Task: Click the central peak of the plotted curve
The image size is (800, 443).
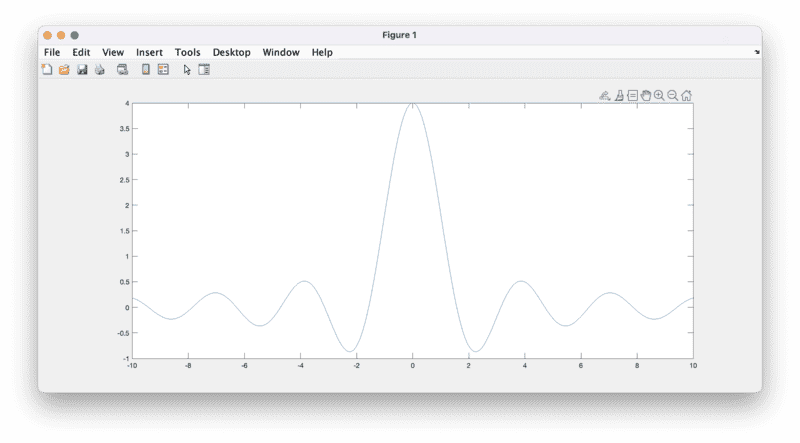Action: [x=413, y=104]
